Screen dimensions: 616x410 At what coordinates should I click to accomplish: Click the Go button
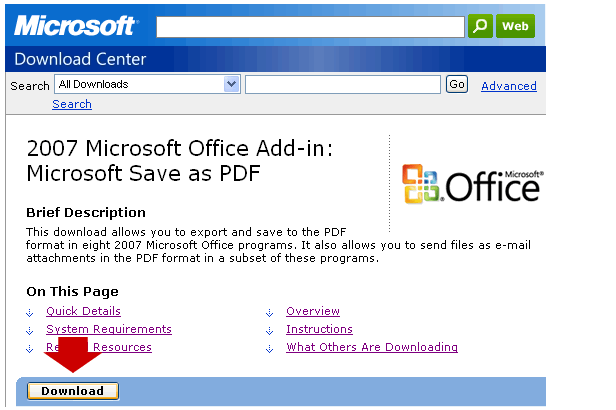457,85
